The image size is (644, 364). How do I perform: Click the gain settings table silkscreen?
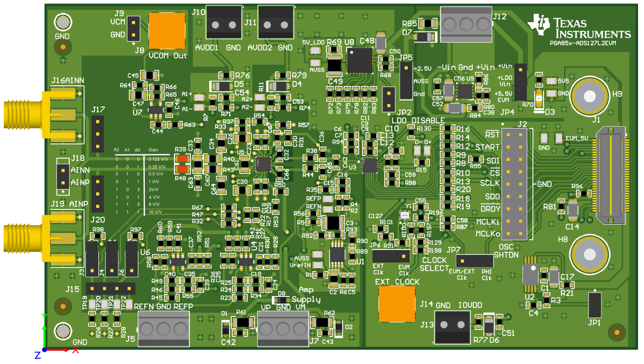(136, 181)
